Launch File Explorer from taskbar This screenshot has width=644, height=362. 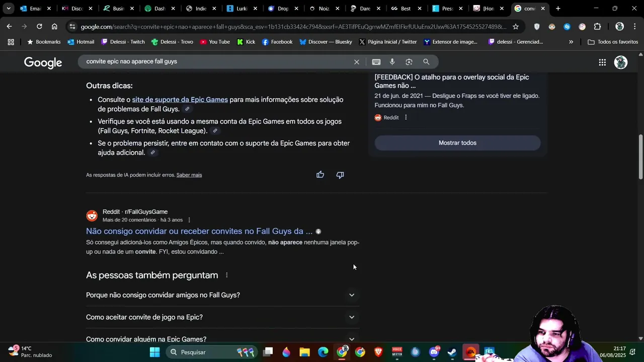(x=304, y=352)
